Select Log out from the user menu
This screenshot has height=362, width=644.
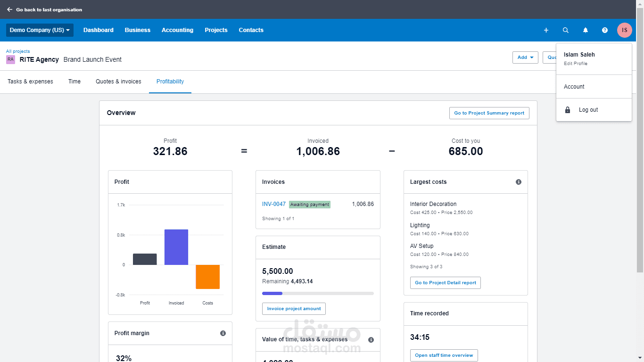tap(588, 109)
